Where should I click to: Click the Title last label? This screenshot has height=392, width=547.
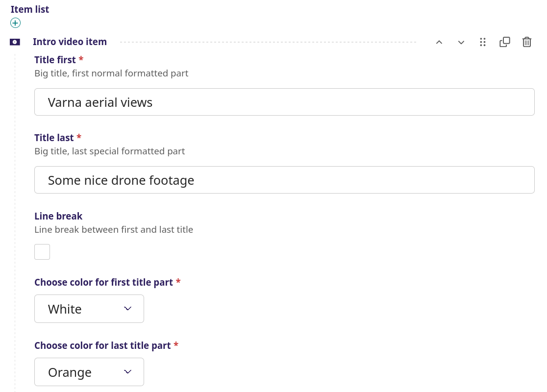coord(54,138)
